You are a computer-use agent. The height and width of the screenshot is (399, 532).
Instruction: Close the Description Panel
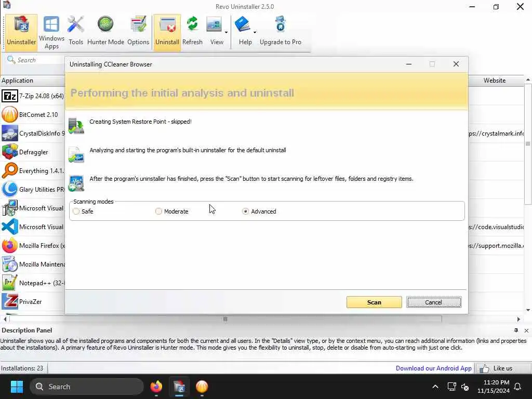click(526, 330)
